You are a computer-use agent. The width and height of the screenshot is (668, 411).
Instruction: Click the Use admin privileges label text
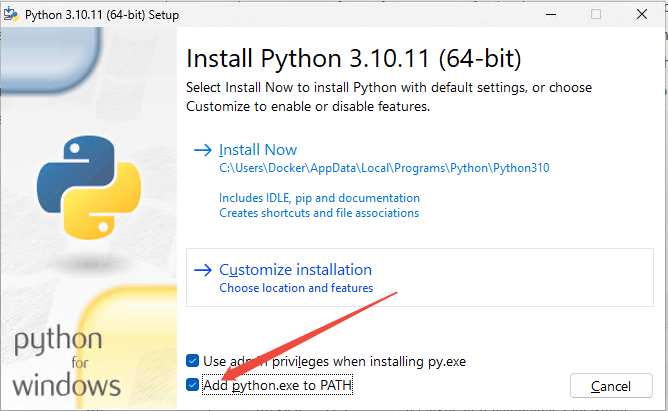click(x=334, y=362)
